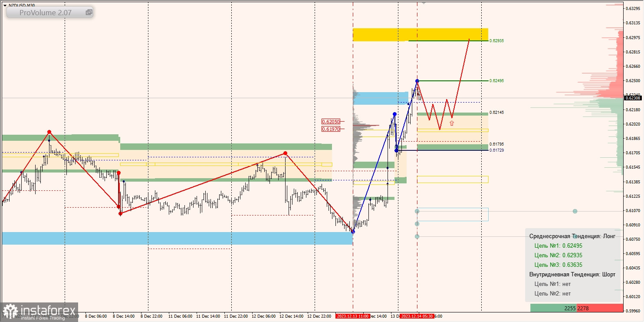Click 'Цель №1: 0.62495' in info panel
The image size is (644, 322).
(558, 246)
